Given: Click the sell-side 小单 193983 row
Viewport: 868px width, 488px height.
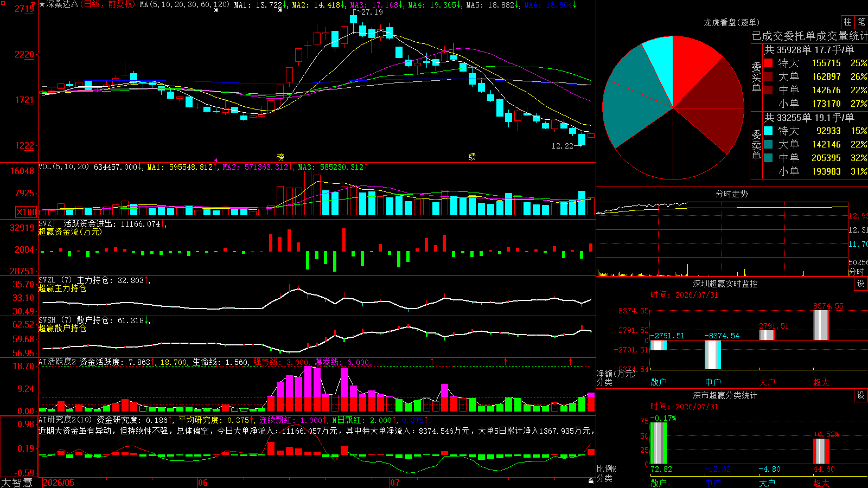Looking at the screenshot, I should pyautogui.click(x=815, y=171).
